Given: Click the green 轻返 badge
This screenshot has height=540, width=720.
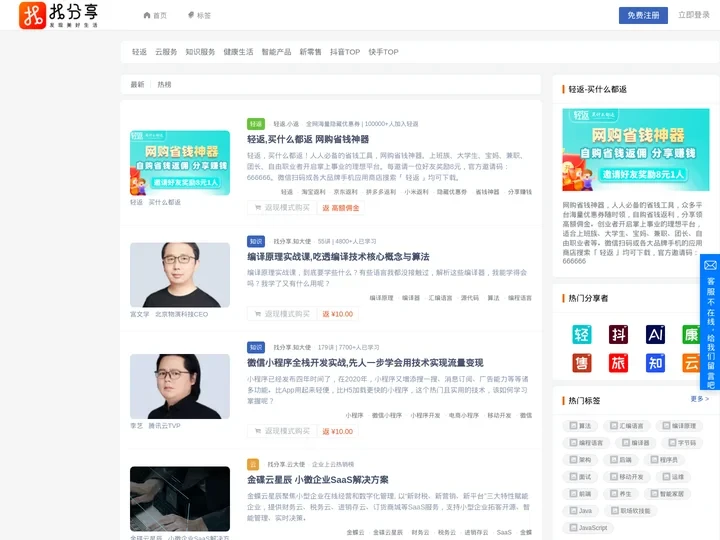Looking at the screenshot, I should click(256, 124).
